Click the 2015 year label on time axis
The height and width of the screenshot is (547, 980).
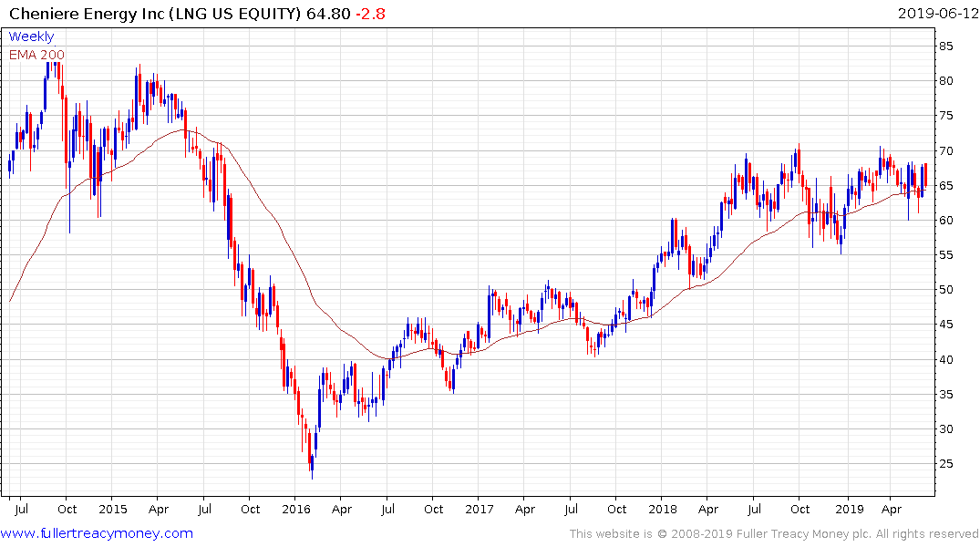click(112, 509)
